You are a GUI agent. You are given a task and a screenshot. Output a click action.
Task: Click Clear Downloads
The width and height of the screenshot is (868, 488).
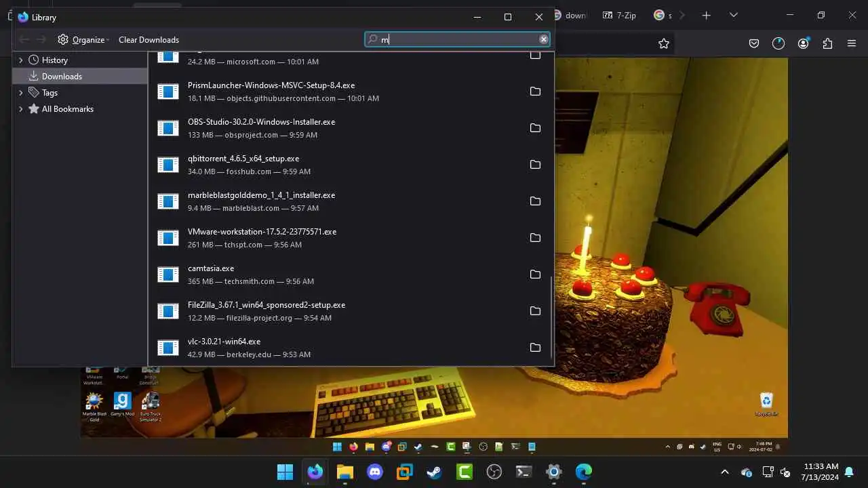pyautogui.click(x=149, y=39)
